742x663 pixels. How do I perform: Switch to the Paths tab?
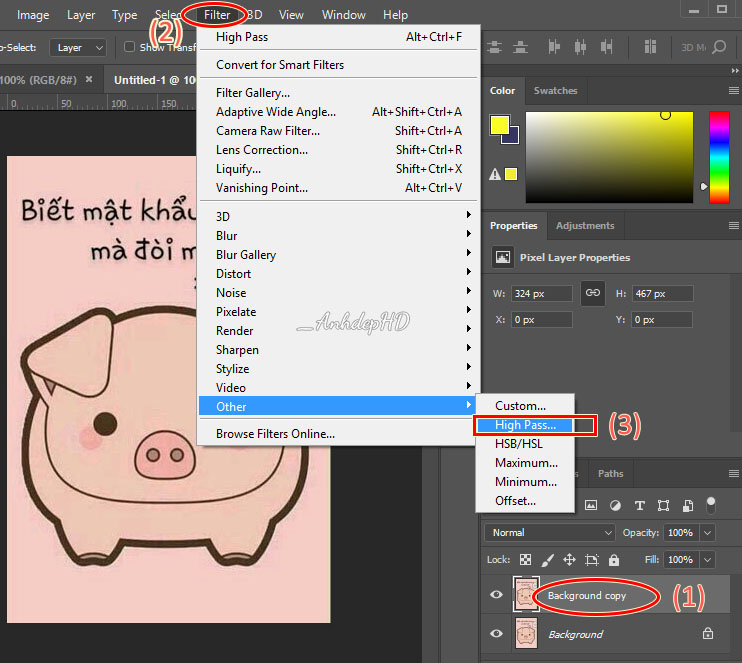point(610,473)
